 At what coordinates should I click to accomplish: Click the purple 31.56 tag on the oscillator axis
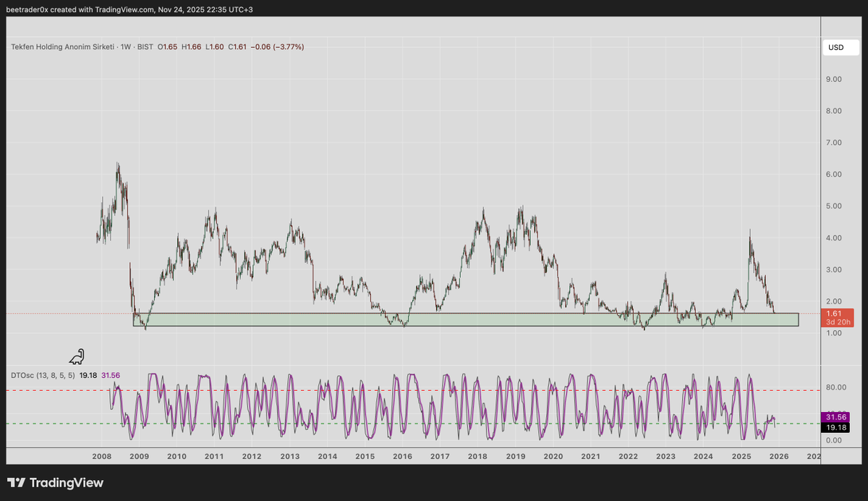(x=836, y=418)
